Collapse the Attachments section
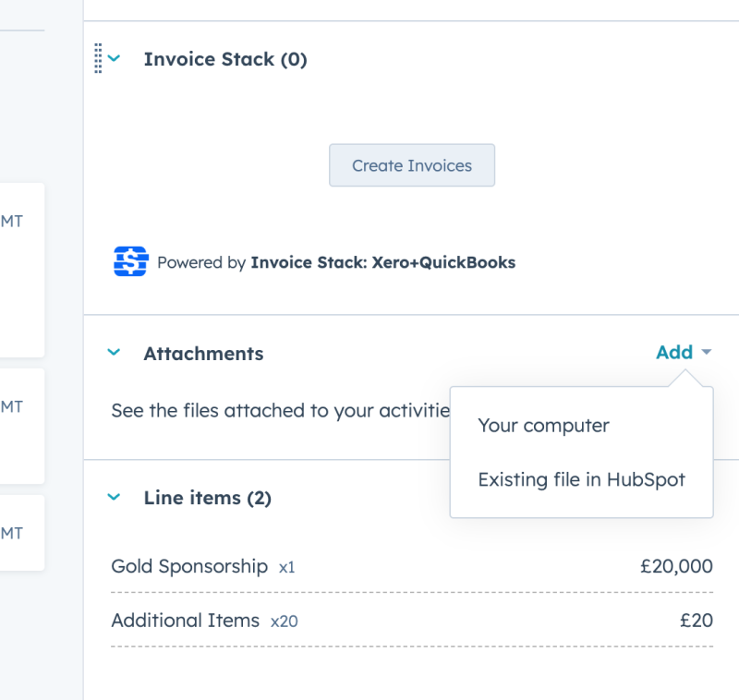The height and width of the screenshot is (700, 739). click(x=115, y=352)
